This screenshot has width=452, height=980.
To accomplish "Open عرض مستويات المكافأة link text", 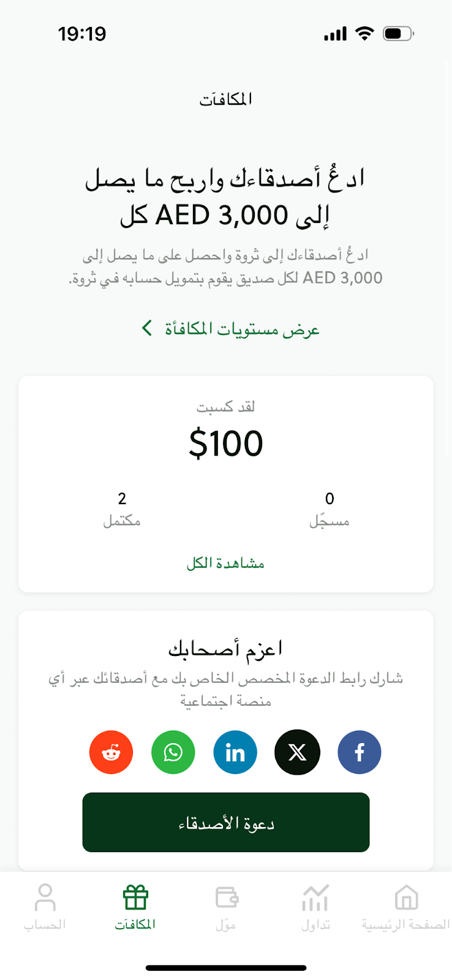I will 242,330.
